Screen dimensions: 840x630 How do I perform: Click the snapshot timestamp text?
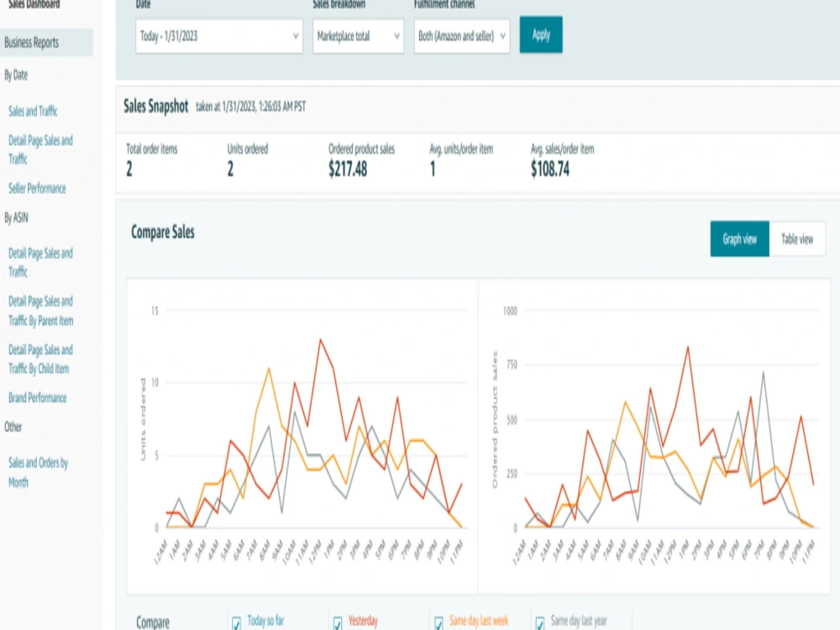pos(250,107)
